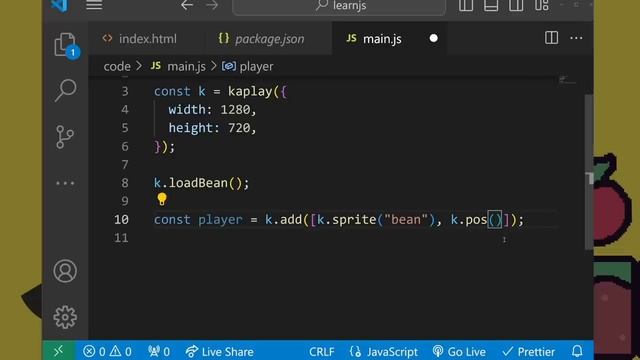Close the unsaved main.js tab dot

click(x=433, y=38)
